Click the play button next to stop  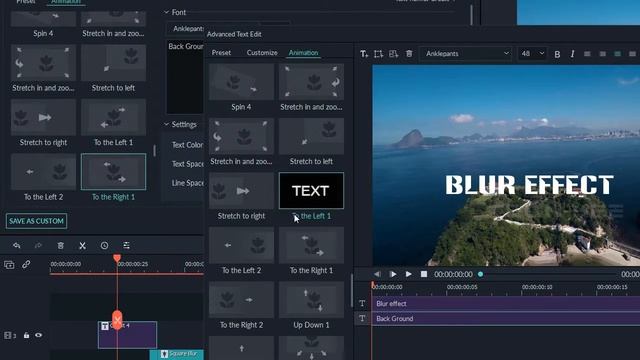[408, 274]
